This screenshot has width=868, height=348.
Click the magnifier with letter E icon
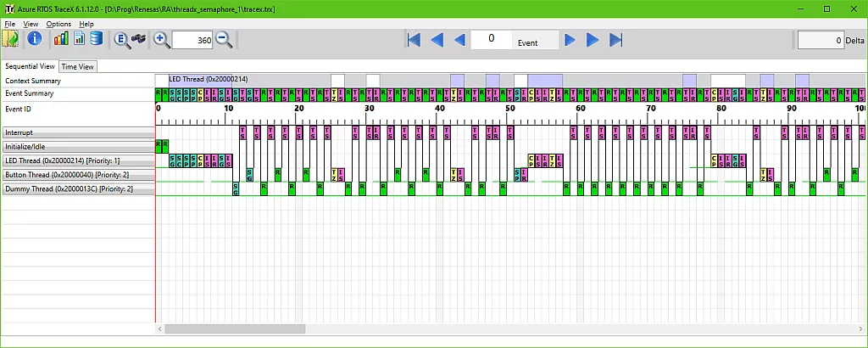point(121,39)
